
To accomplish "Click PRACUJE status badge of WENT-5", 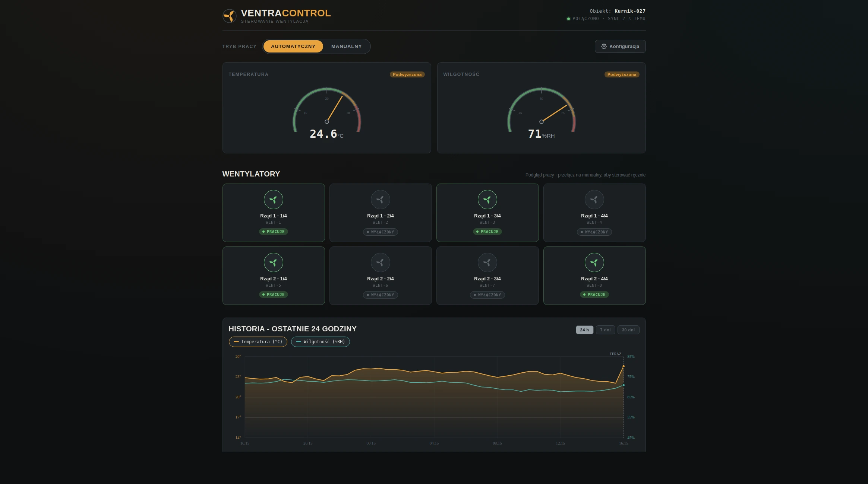I will point(273,294).
